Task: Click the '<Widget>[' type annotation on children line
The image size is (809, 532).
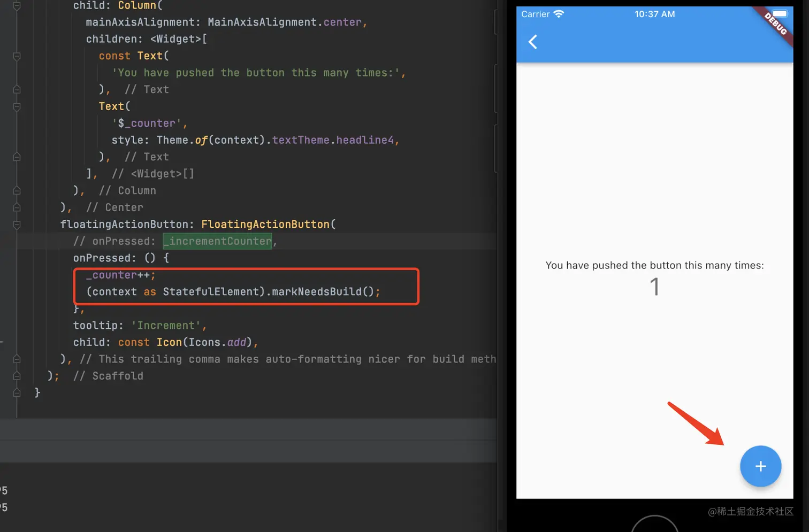Action: (x=179, y=39)
